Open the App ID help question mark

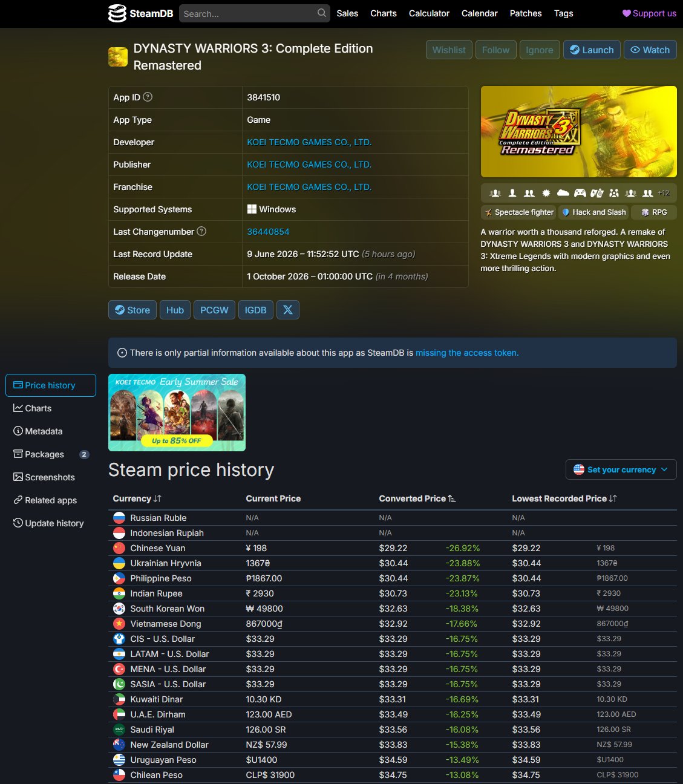pos(148,97)
